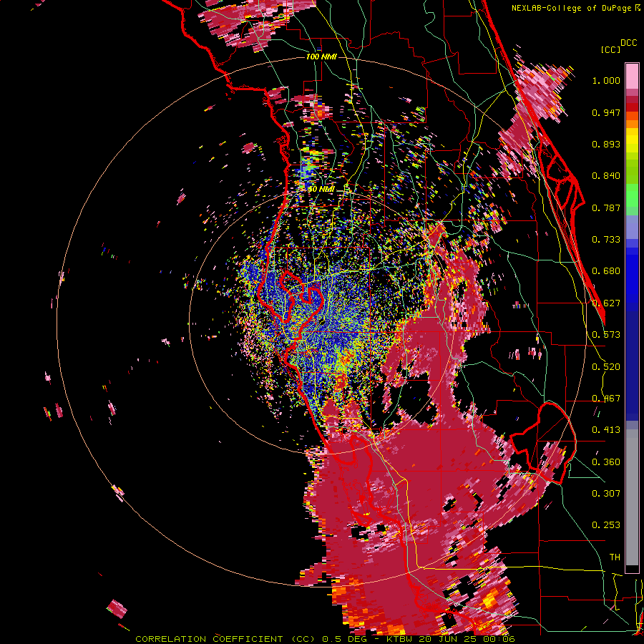
Task: Click the NEXLAB-College of DuPage title text
Action: click(x=575, y=8)
